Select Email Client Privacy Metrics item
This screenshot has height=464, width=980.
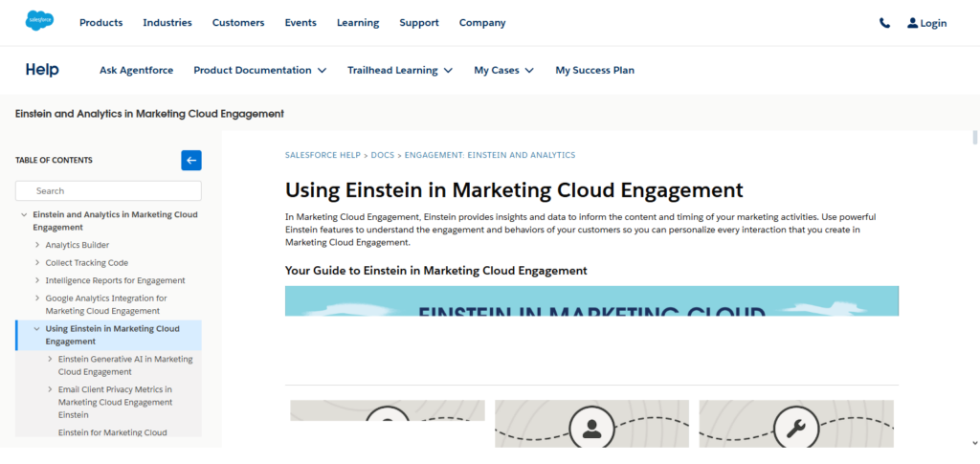116,402
